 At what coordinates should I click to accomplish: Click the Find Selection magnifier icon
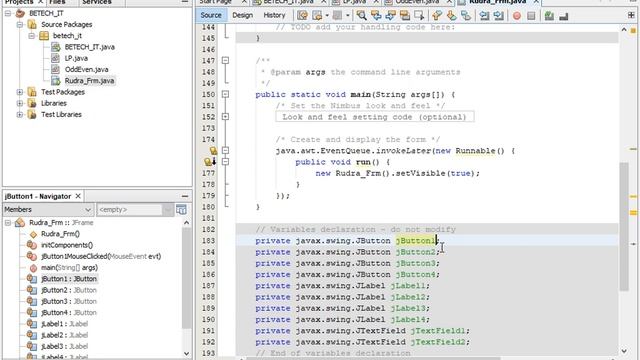[361, 16]
